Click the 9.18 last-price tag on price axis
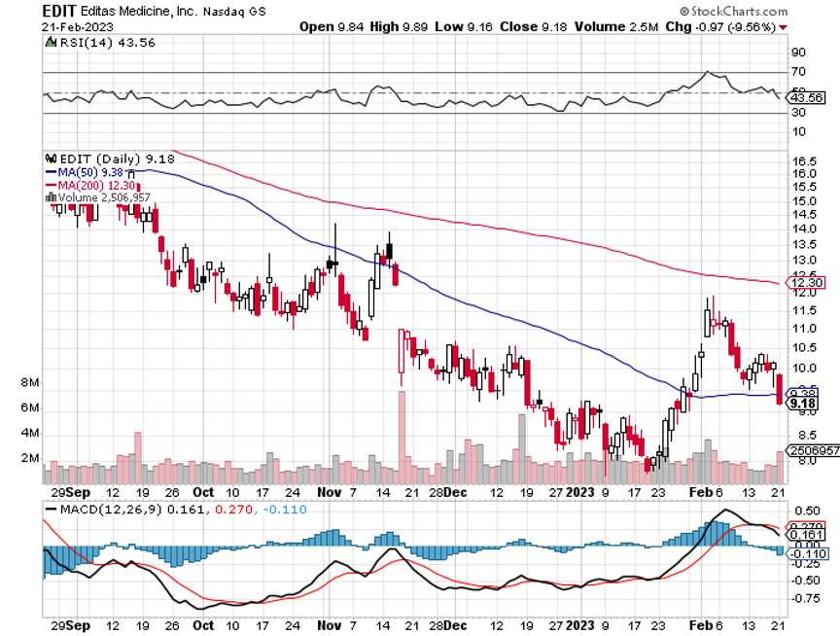This screenshot has width=840, height=636. pyautogui.click(x=803, y=404)
